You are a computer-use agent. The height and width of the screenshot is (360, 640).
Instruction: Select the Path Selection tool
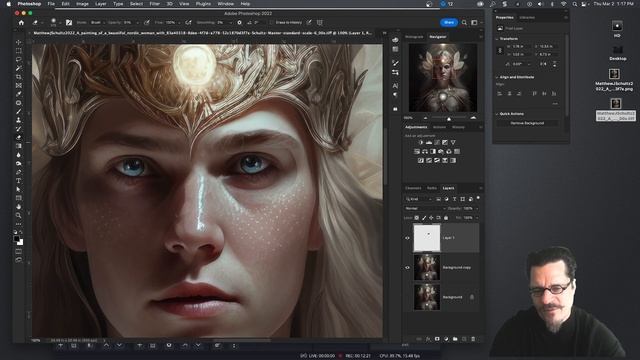[19, 189]
